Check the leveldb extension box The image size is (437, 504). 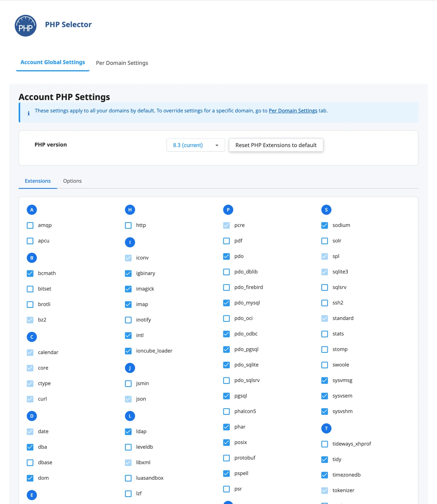pyautogui.click(x=128, y=447)
